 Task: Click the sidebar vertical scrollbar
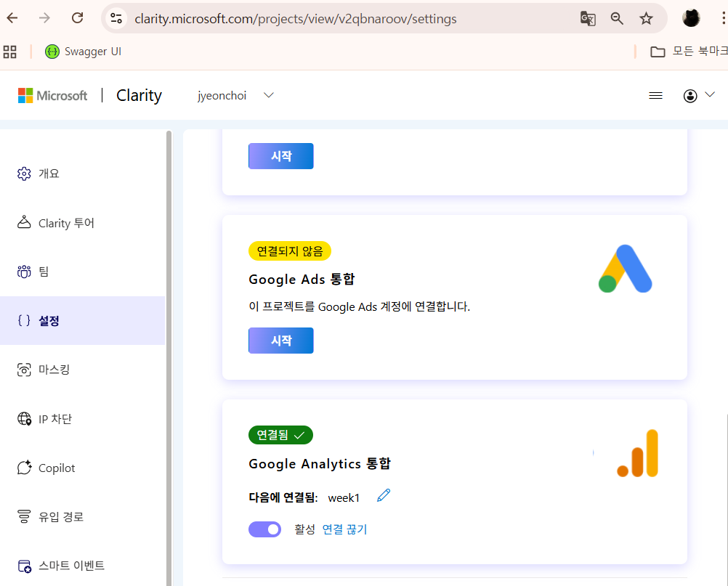169,357
